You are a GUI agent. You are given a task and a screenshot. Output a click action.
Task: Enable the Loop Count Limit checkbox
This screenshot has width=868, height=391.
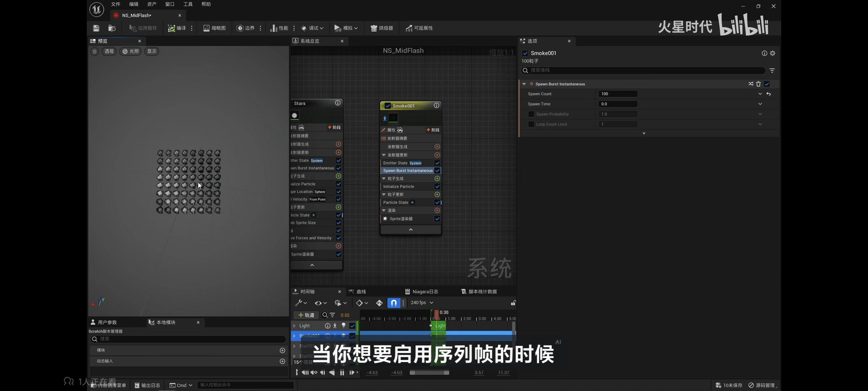coord(531,125)
